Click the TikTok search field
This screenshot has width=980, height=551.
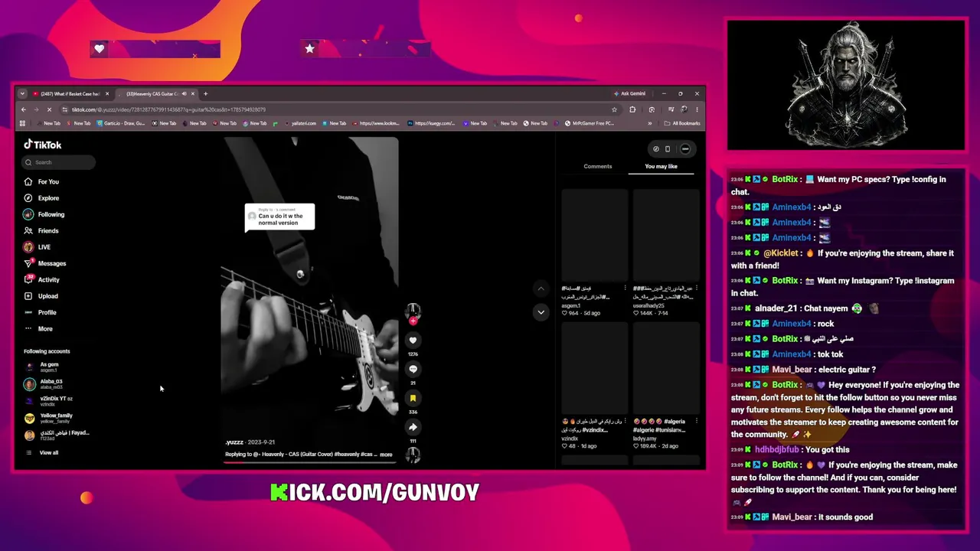pos(59,162)
